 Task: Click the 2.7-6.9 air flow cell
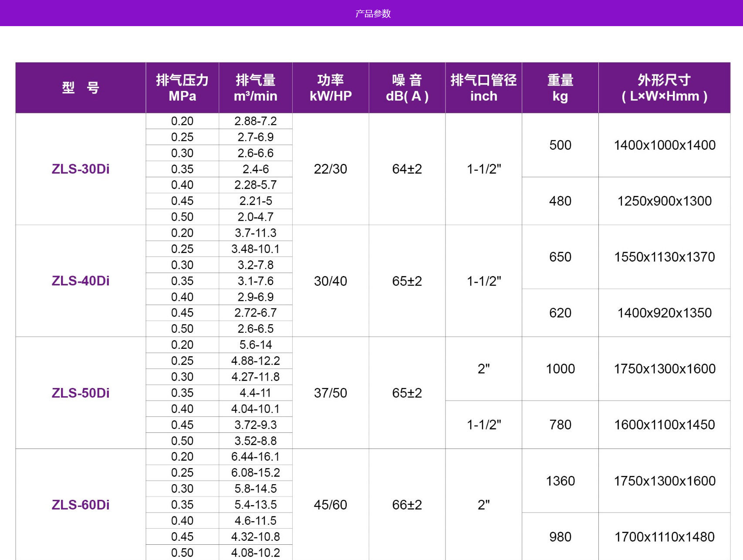[x=256, y=137]
